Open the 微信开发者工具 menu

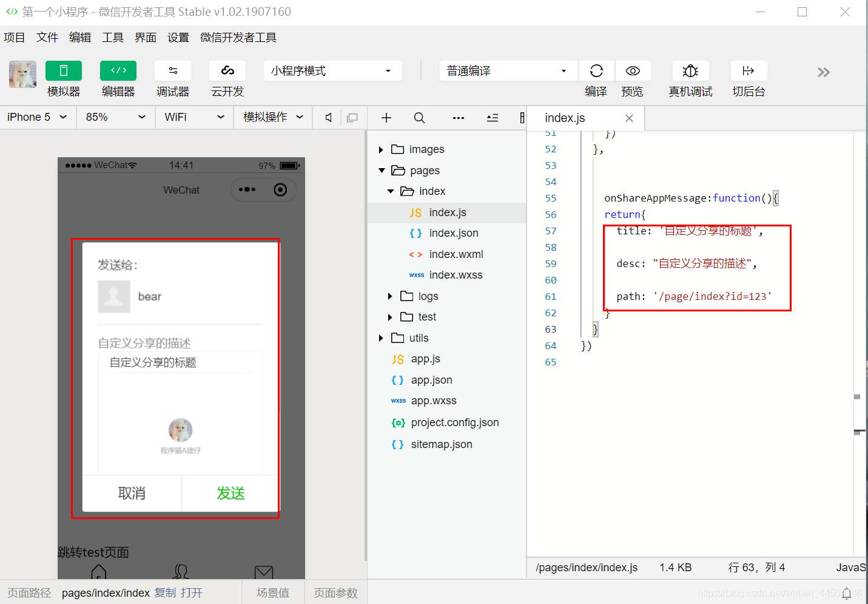[238, 38]
